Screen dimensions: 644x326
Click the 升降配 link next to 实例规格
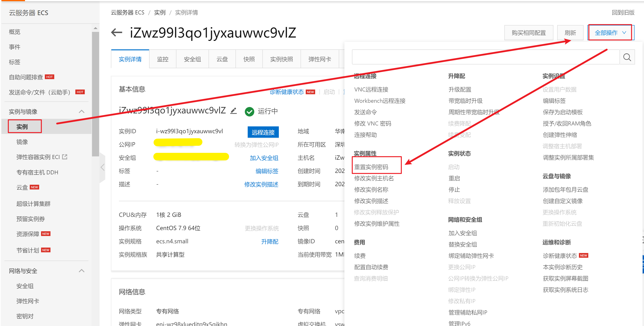click(x=270, y=242)
